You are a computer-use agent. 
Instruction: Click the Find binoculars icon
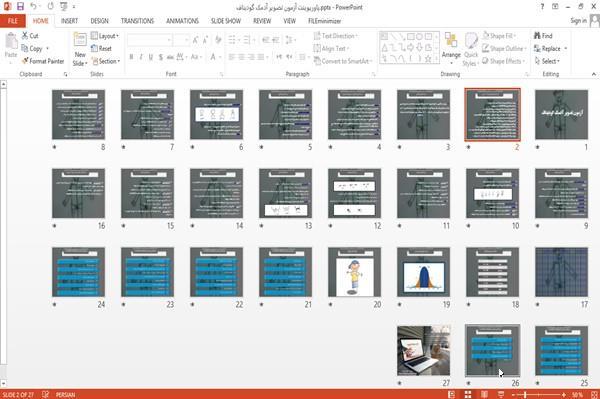[x=537, y=36]
